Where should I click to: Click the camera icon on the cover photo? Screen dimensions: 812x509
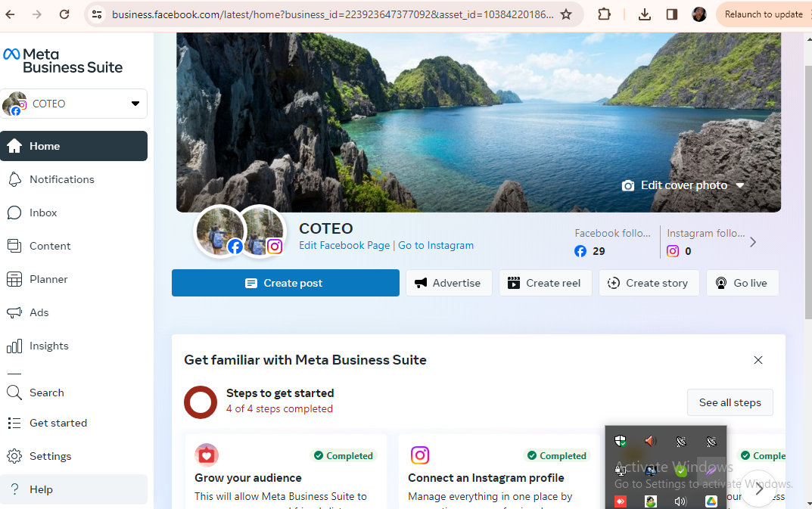(627, 185)
